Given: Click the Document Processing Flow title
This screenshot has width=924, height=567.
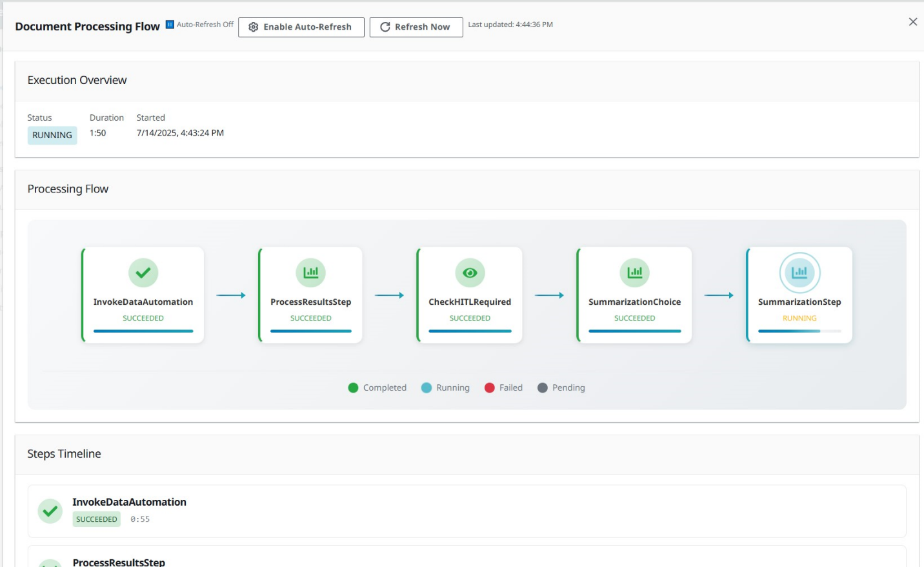Looking at the screenshot, I should 88,26.
